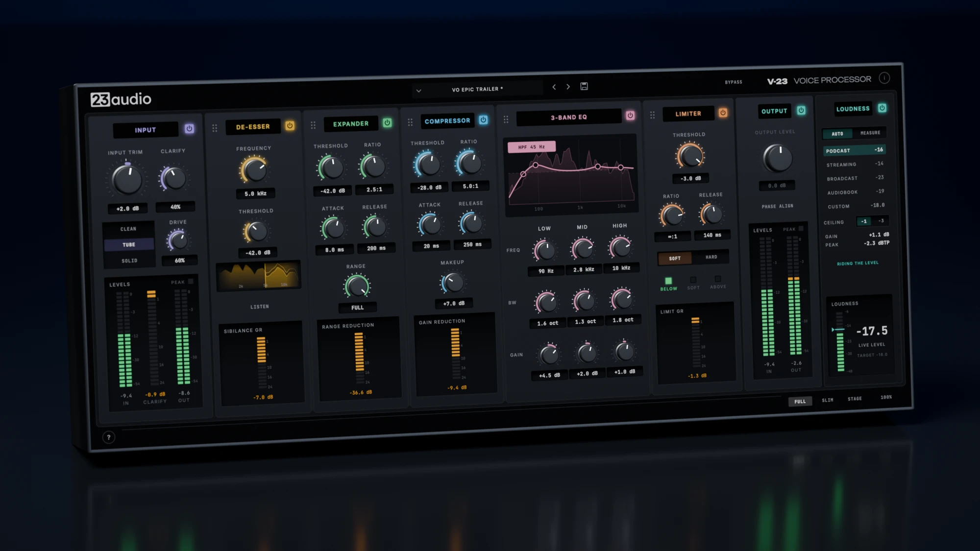
Task: Open the info icon next to Voice Processor
Action: pyautogui.click(x=884, y=78)
